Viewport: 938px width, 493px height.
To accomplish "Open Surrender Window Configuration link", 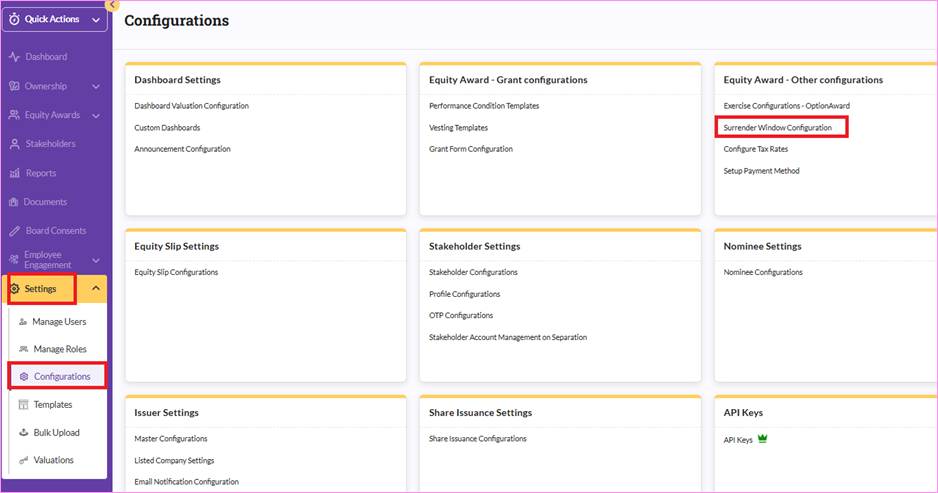I will 778,127.
